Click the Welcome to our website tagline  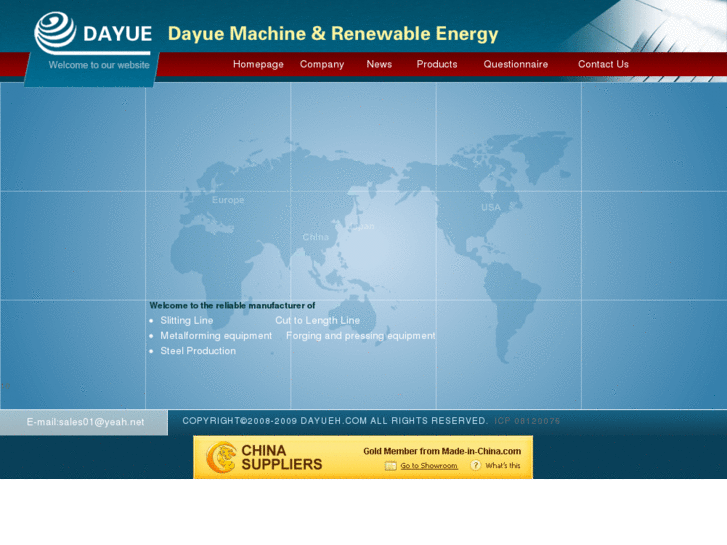pyautogui.click(x=99, y=65)
